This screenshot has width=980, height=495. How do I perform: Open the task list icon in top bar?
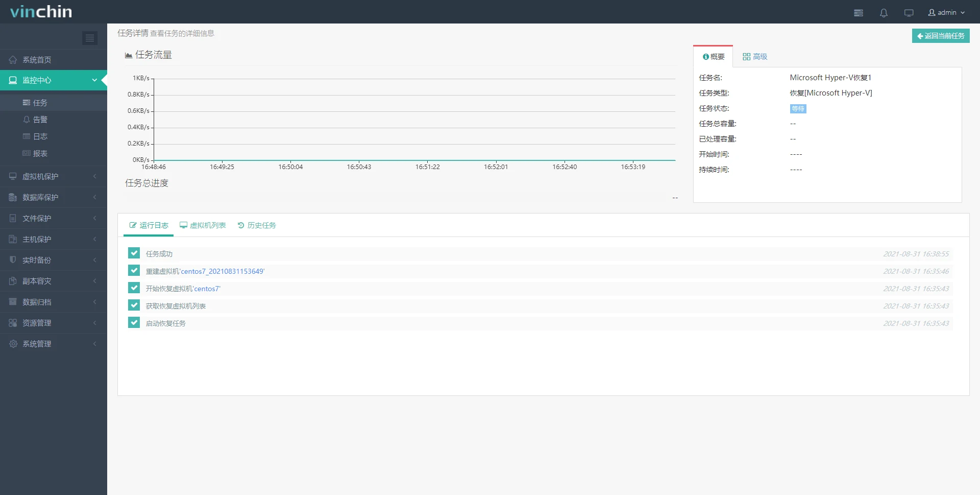pyautogui.click(x=859, y=13)
